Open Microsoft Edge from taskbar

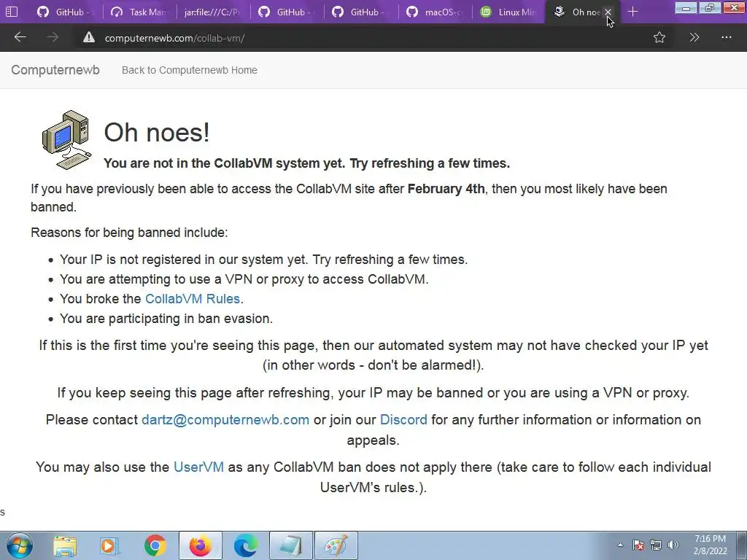point(245,545)
